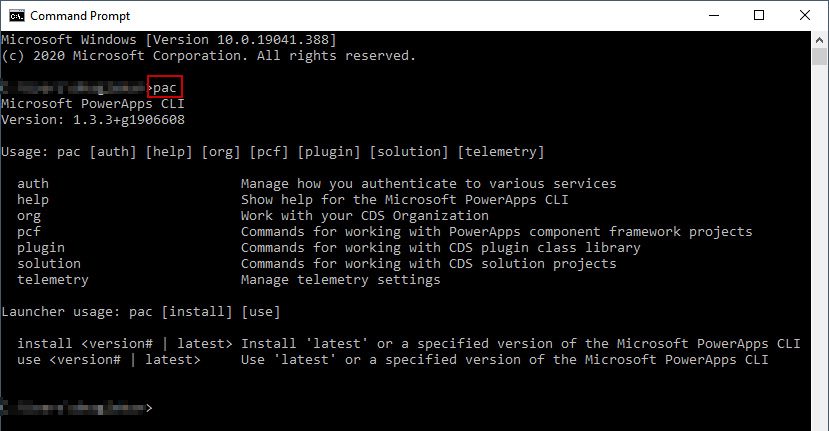
Task: Click the 'solution' command in list
Action: click(49, 263)
